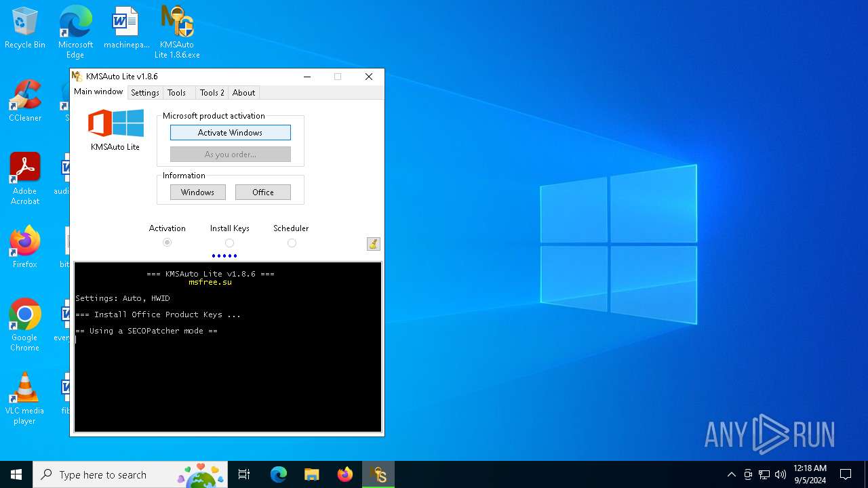Click the msfree.su text in console
The image size is (868, 488).
[x=210, y=282]
